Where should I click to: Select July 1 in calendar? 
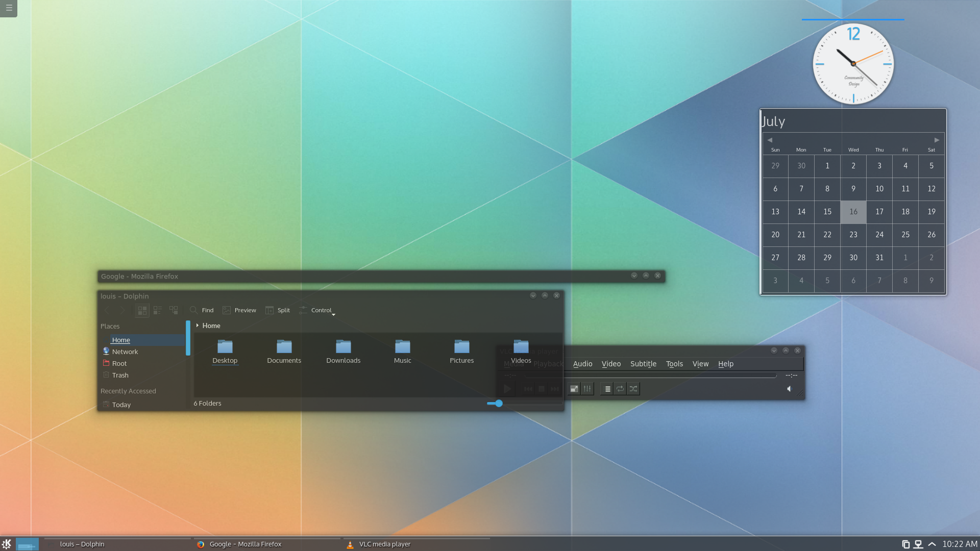point(827,166)
